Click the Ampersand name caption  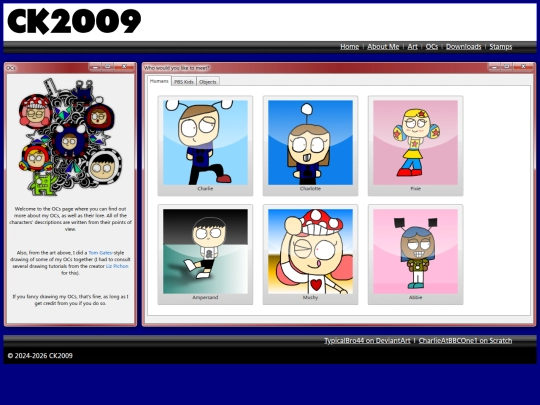pos(205,297)
